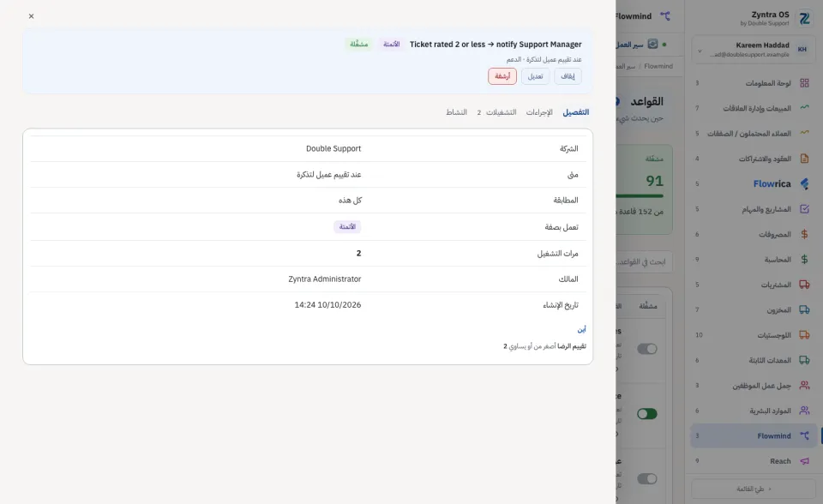Click the أين condition heading
The image size is (823, 504).
pyautogui.click(x=581, y=330)
